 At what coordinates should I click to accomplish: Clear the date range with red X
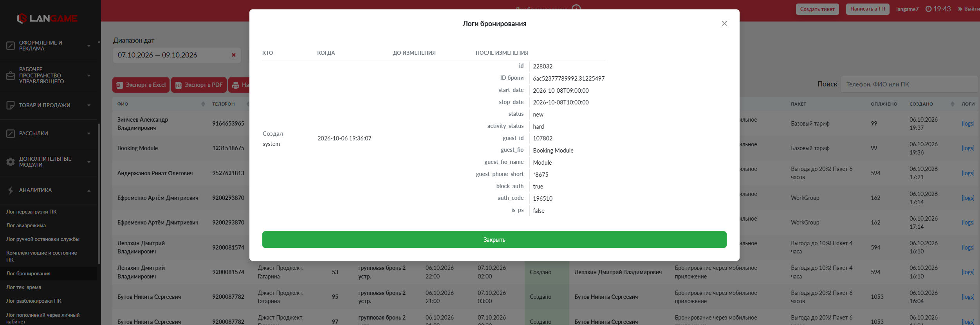tap(234, 55)
